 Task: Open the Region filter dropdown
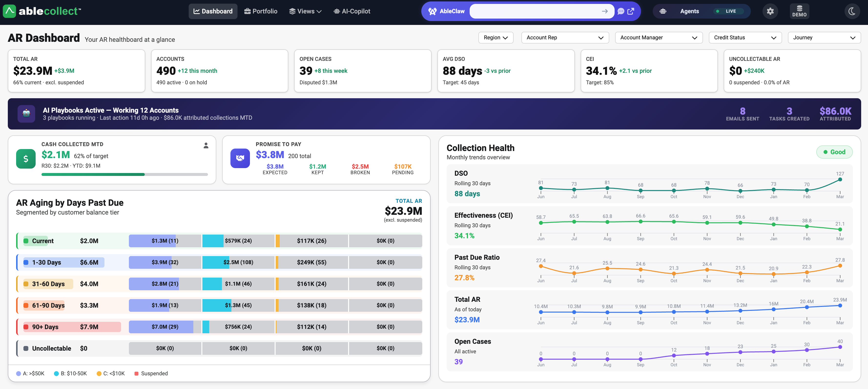pyautogui.click(x=495, y=37)
